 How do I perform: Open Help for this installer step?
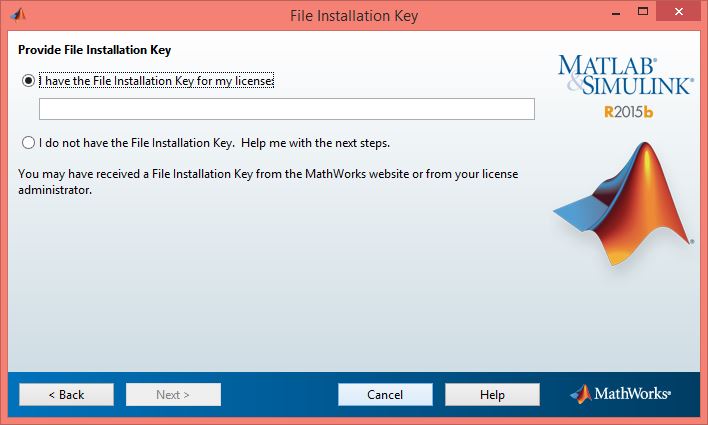[492, 394]
